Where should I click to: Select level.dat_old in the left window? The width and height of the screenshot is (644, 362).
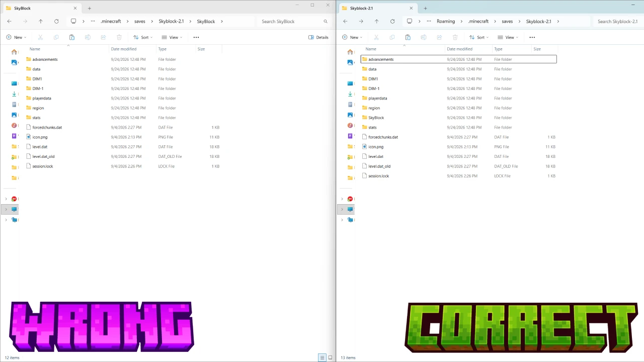(x=43, y=156)
